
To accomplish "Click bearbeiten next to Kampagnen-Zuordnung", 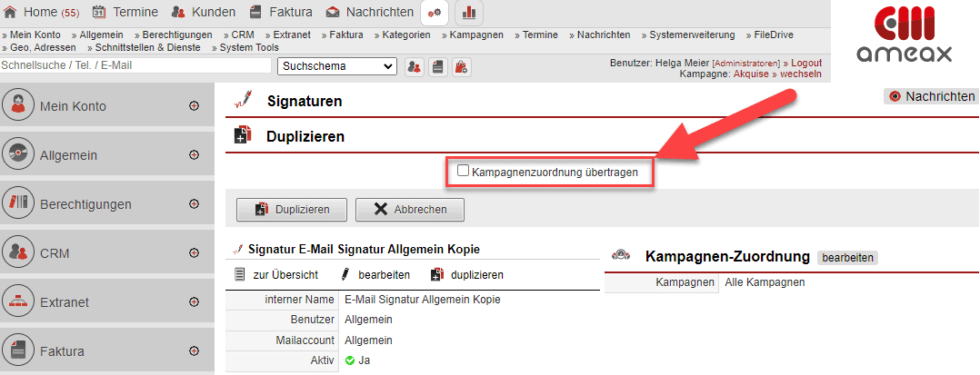I will pos(847,258).
